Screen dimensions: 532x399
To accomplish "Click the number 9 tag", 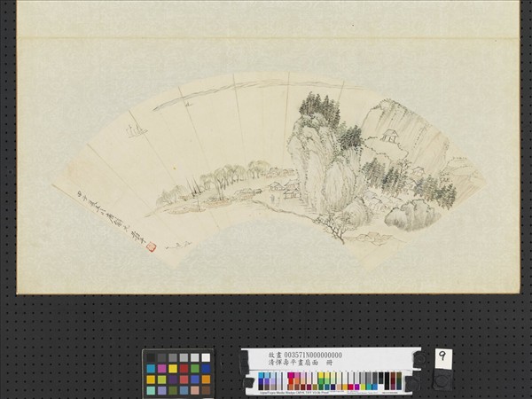I will point(443,358).
